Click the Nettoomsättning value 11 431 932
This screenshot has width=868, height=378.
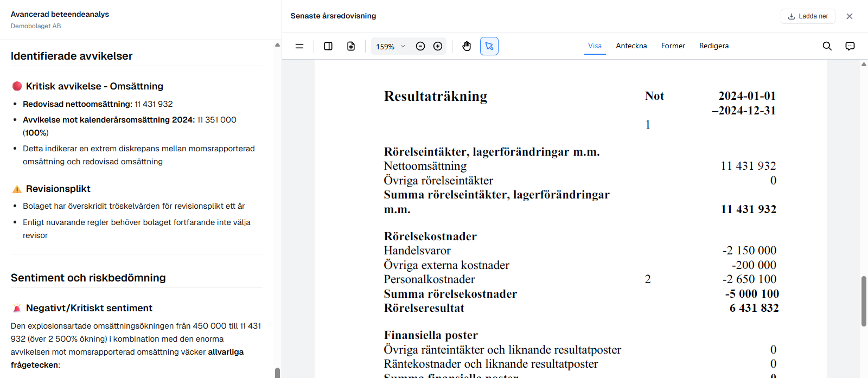tap(748, 166)
